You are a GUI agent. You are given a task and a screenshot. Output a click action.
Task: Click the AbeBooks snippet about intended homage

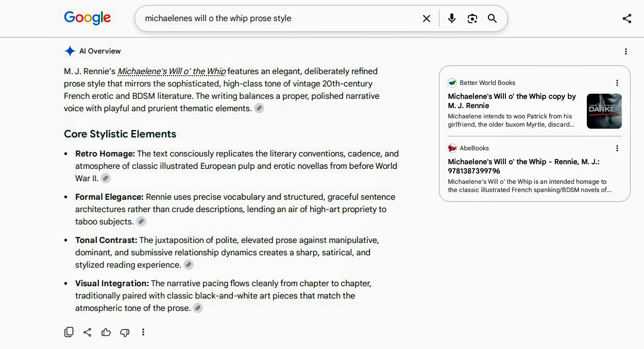pos(530,186)
